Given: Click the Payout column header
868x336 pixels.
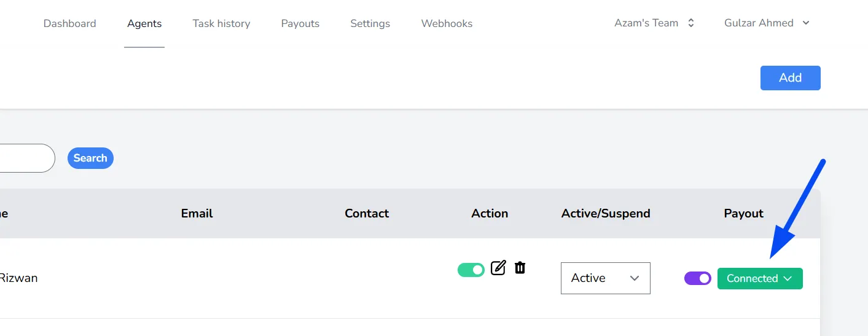Looking at the screenshot, I should (744, 214).
